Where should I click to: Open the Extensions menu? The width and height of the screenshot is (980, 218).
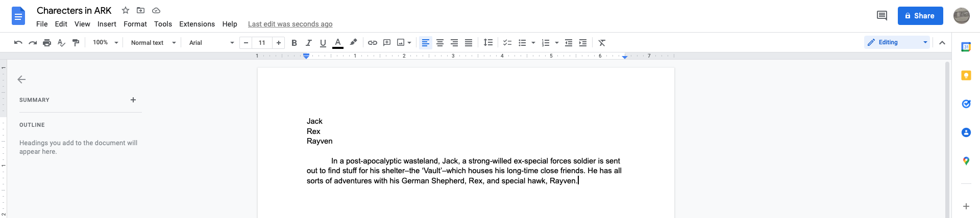pyautogui.click(x=197, y=24)
